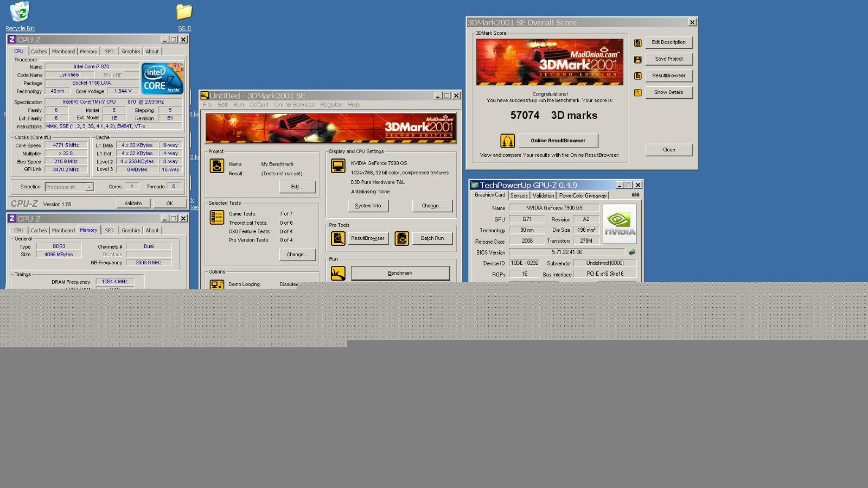Click the DRAM Frequency 1084.4 MHz value

click(x=115, y=282)
